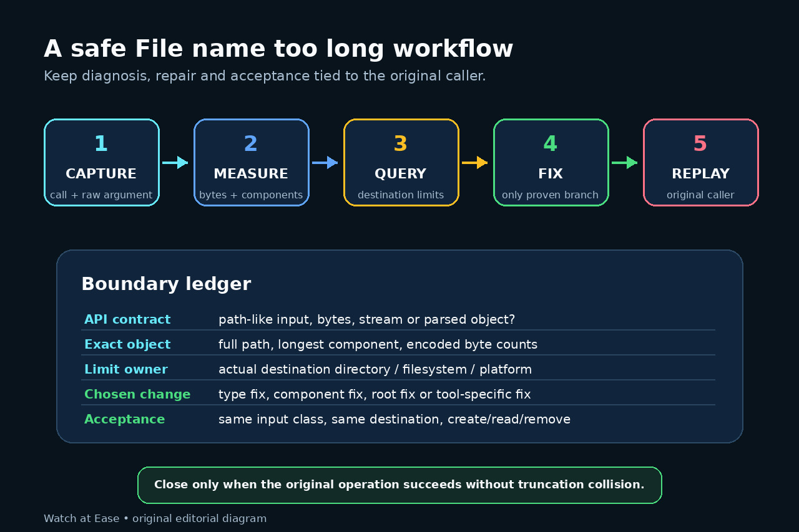Select the subtitle about diagnosis, repair and acceptance
The image size is (799, 532).
click(x=265, y=76)
